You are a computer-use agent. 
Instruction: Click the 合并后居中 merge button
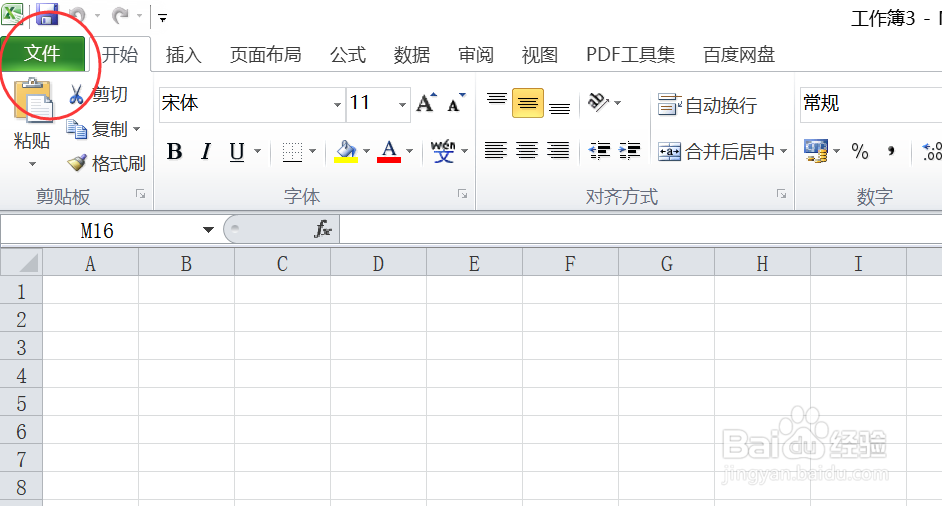[716, 151]
